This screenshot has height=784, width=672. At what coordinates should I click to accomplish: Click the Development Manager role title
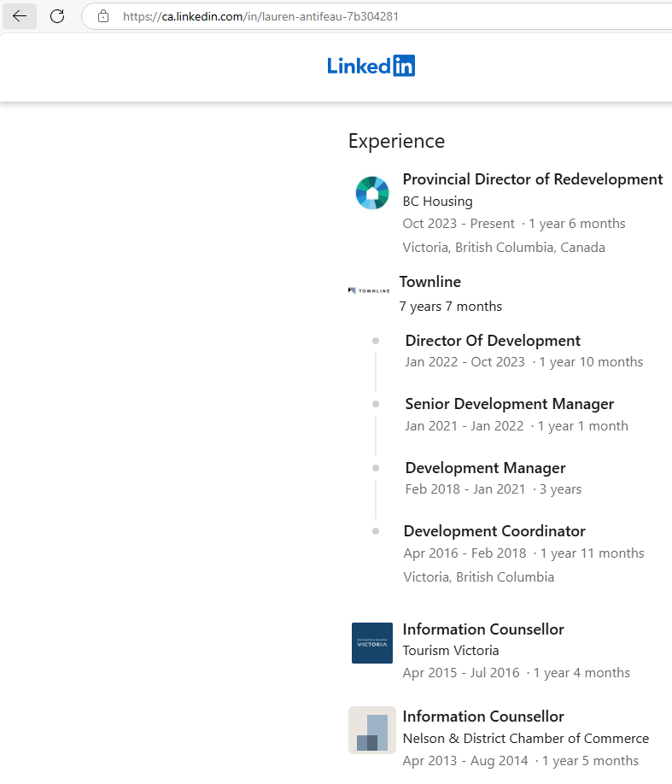coord(485,468)
